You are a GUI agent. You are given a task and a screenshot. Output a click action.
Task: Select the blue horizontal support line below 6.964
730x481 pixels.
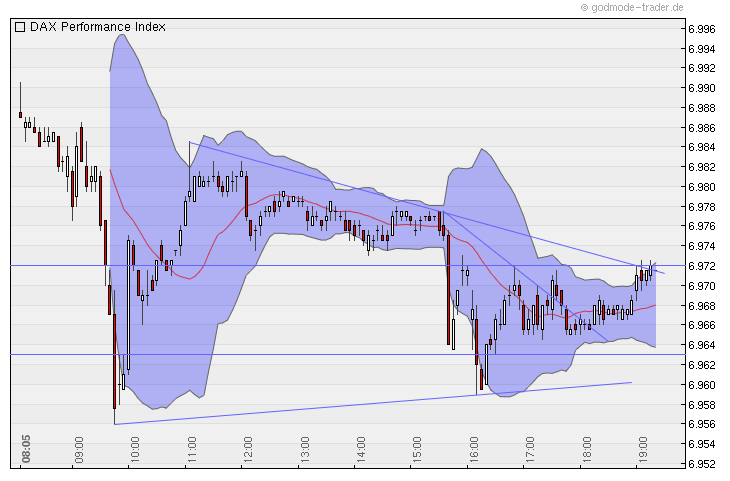click(x=300, y=354)
